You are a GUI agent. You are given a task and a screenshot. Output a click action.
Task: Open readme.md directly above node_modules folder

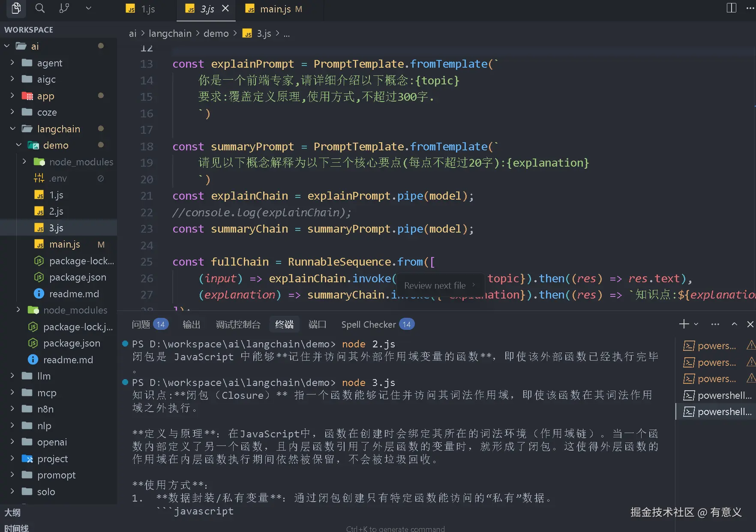pos(58,294)
